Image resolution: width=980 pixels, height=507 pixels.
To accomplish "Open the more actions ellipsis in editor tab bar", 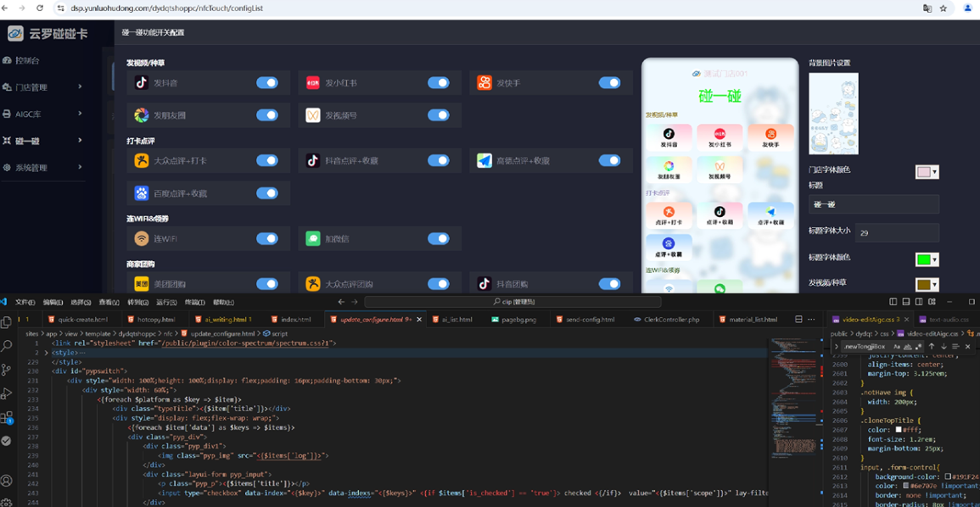I will [812, 319].
